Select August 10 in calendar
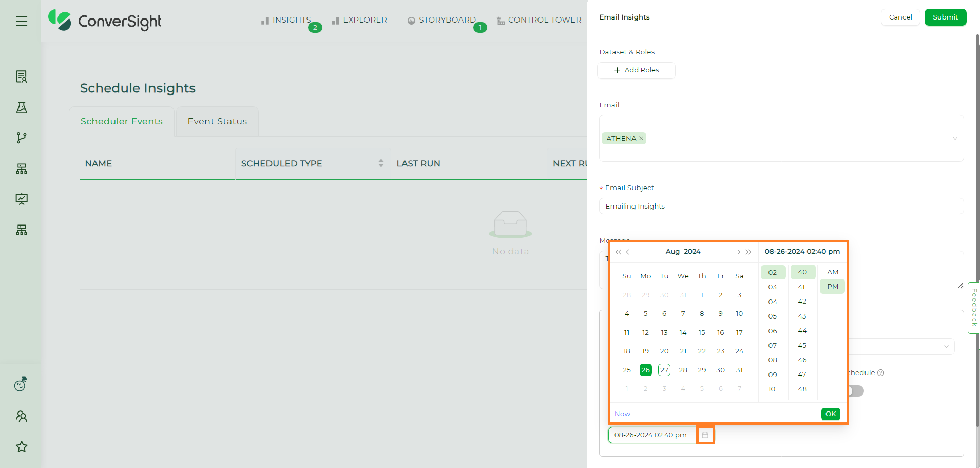Viewport: 980px width, 468px height. coord(739,314)
